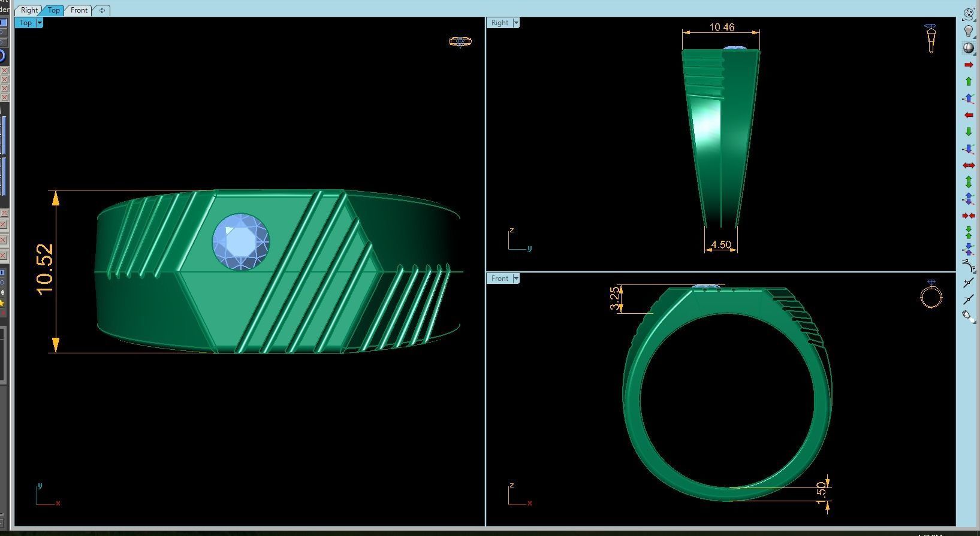Select the shaded sphere display mode icon
The width and height of the screenshot is (980, 536).
[x=969, y=48]
